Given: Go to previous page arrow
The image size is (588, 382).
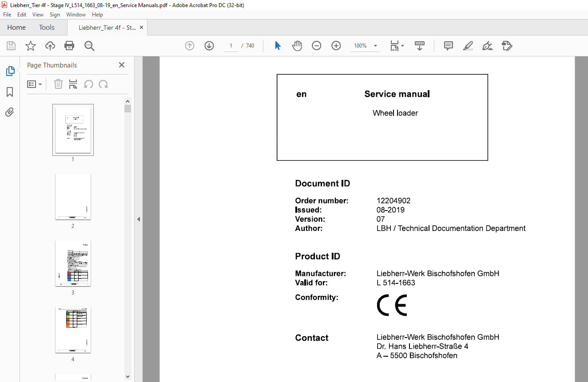Looking at the screenshot, I should pyautogui.click(x=190, y=46).
